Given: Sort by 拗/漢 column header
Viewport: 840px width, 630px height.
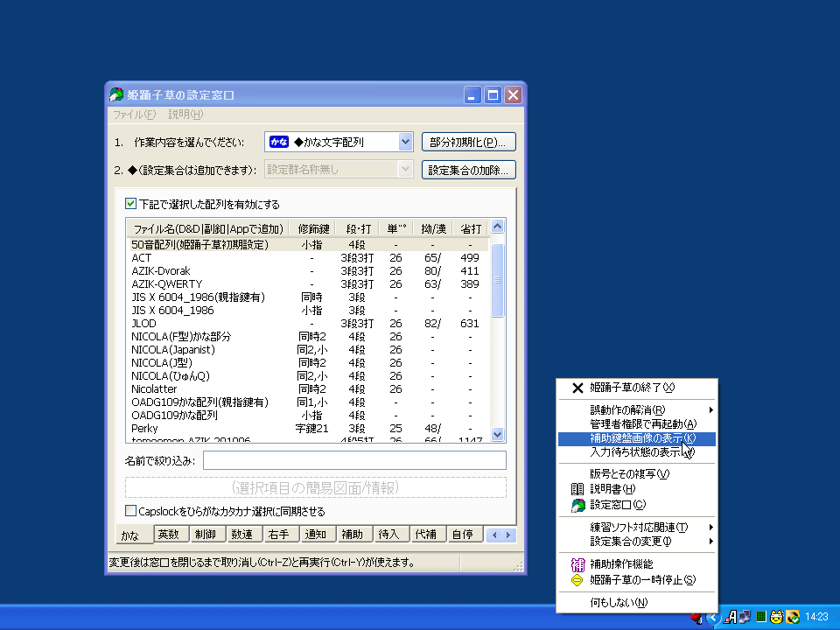Looking at the screenshot, I should click(433, 228).
